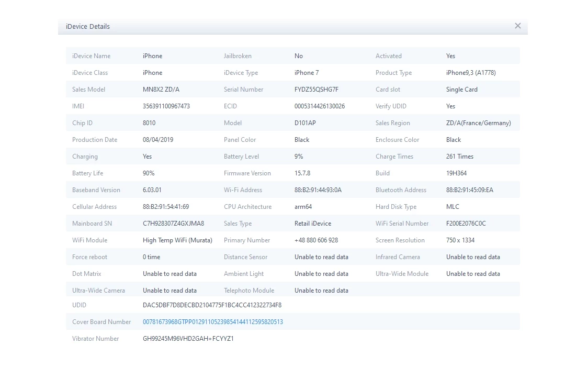Close the iDevice Details dialog
Image resolution: width=588 pixels, height=390 pixels.
pos(517,26)
